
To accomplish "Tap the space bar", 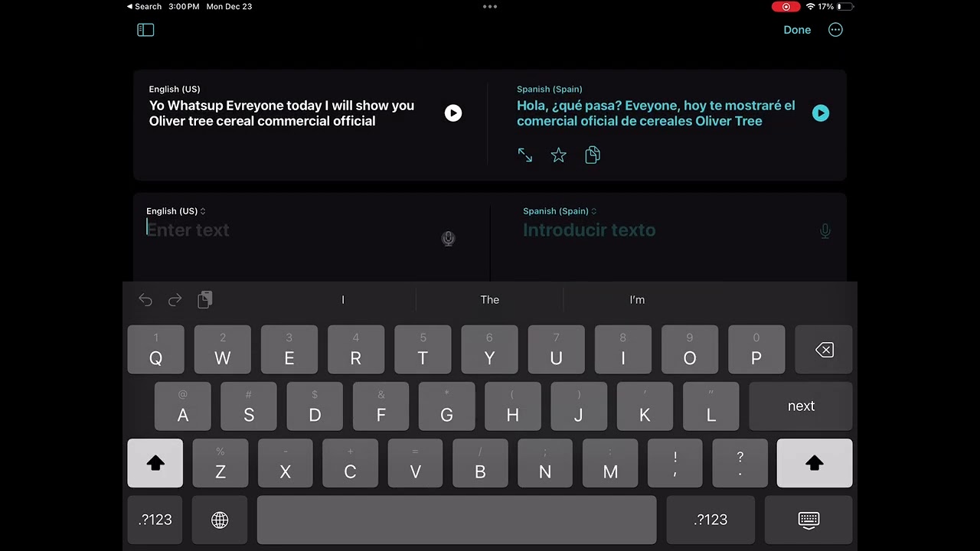I will [x=456, y=520].
